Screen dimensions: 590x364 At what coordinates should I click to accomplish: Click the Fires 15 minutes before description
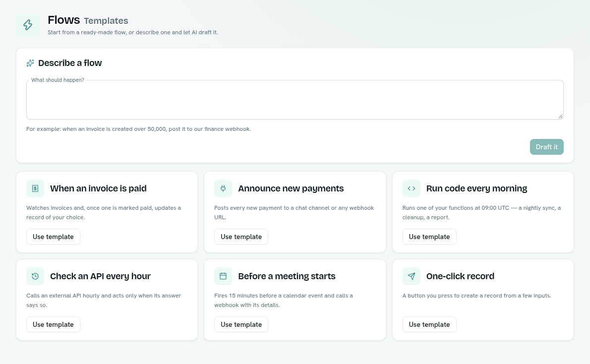(283, 300)
